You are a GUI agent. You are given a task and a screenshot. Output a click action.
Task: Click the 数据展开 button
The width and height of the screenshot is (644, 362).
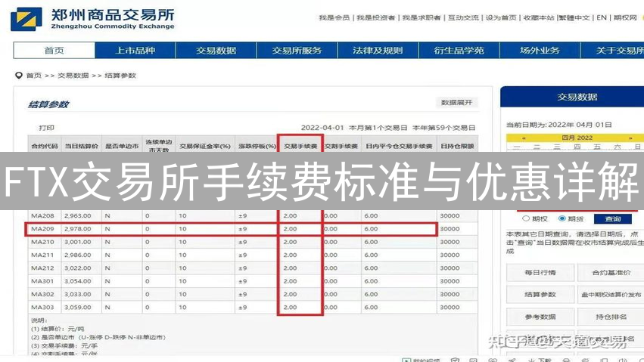tap(456, 103)
